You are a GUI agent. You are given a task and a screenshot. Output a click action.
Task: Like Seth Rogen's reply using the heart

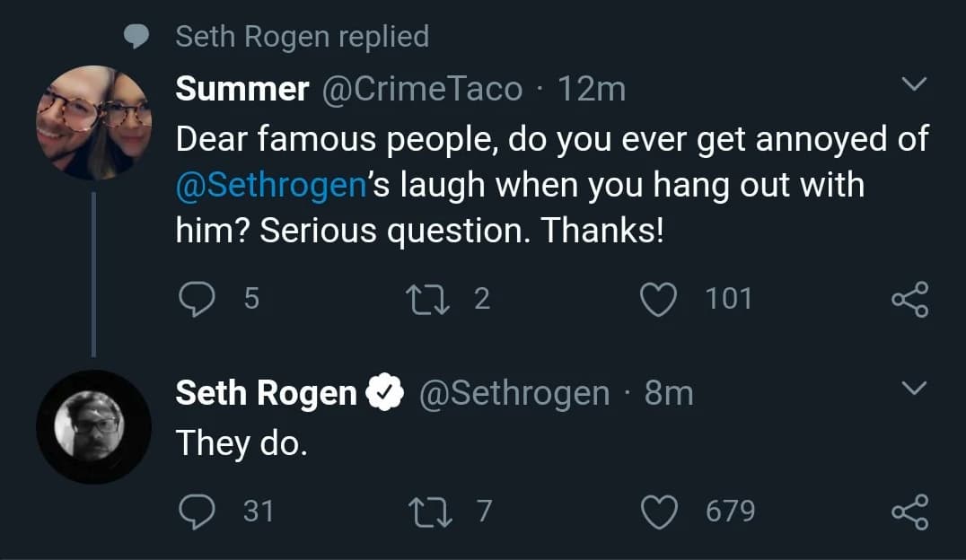(x=659, y=512)
